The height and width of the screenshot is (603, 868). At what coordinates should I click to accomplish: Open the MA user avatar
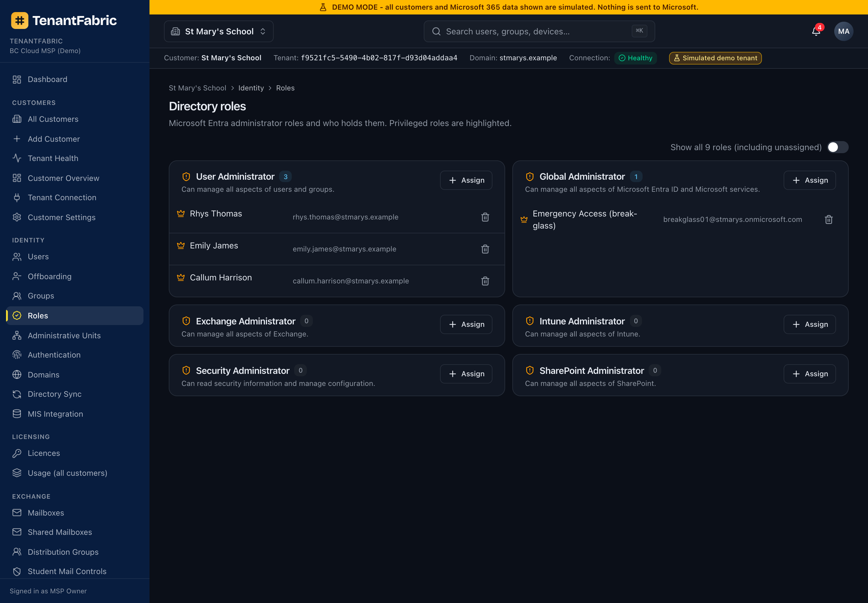(x=843, y=31)
